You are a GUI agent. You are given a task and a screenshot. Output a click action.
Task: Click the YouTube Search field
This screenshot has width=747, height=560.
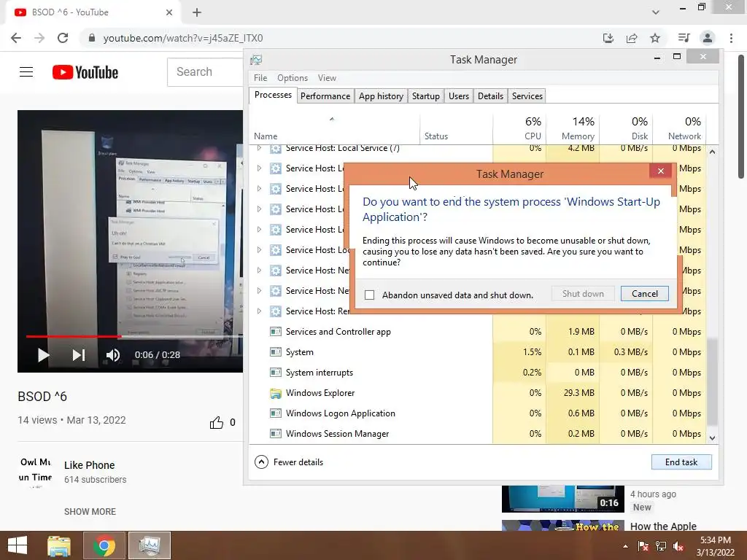[x=205, y=72]
